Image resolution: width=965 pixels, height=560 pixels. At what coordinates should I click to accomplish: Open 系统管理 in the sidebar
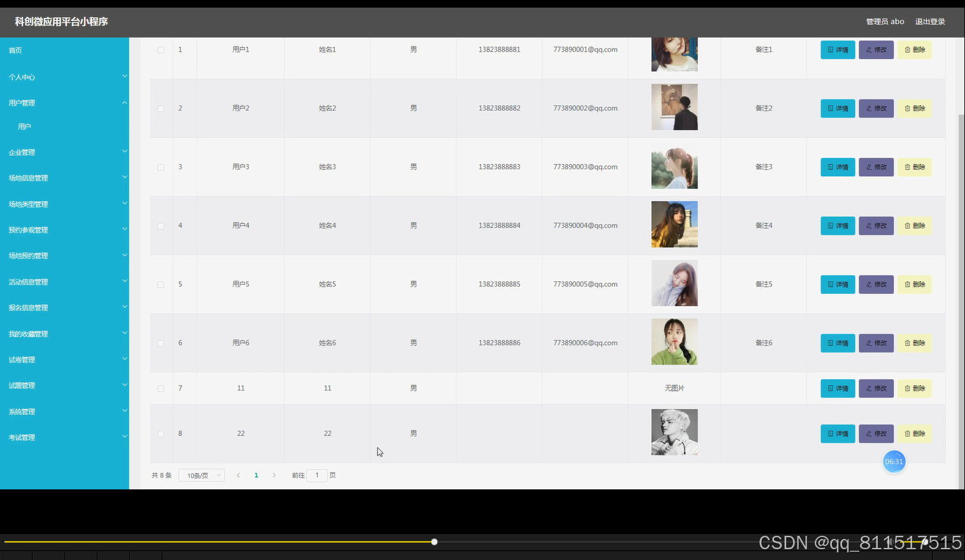click(64, 412)
